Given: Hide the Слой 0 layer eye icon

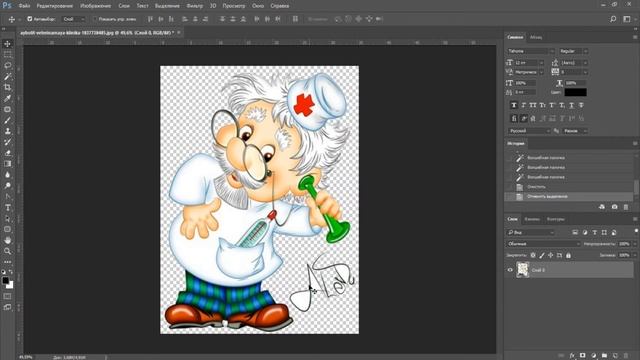Looking at the screenshot, I should pos(510,270).
